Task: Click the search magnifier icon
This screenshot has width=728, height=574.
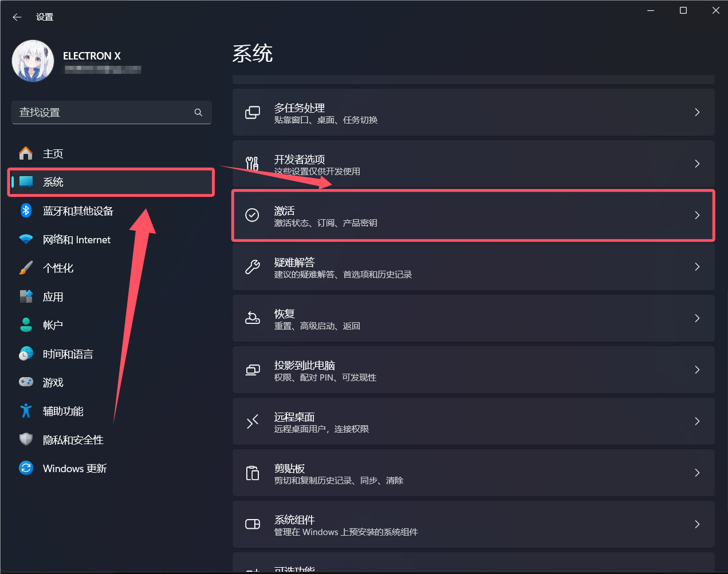Action: pyautogui.click(x=198, y=112)
